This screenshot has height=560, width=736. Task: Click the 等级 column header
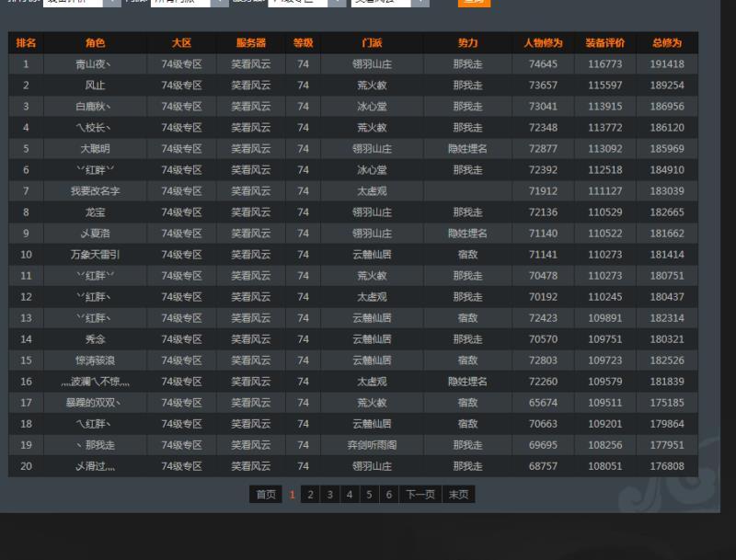pos(304,43)
